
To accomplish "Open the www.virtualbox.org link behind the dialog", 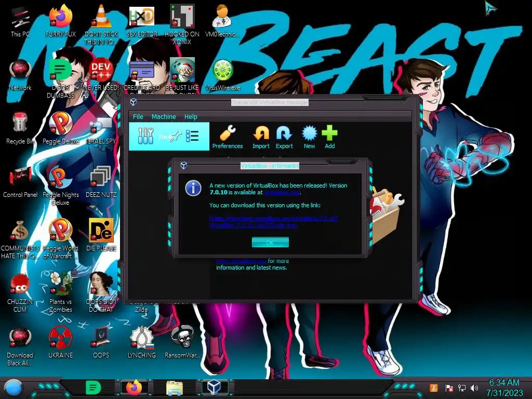I will coord(241,261).
